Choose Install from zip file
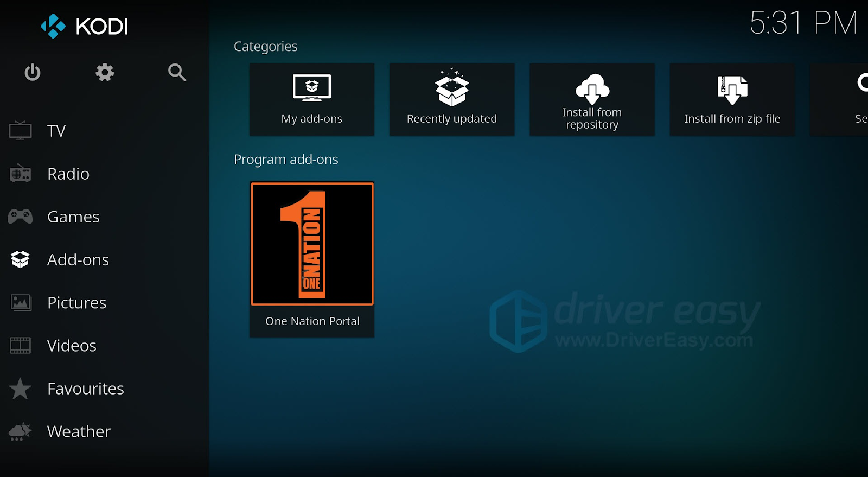Screen dimensions: 868x477 point(732,99)
